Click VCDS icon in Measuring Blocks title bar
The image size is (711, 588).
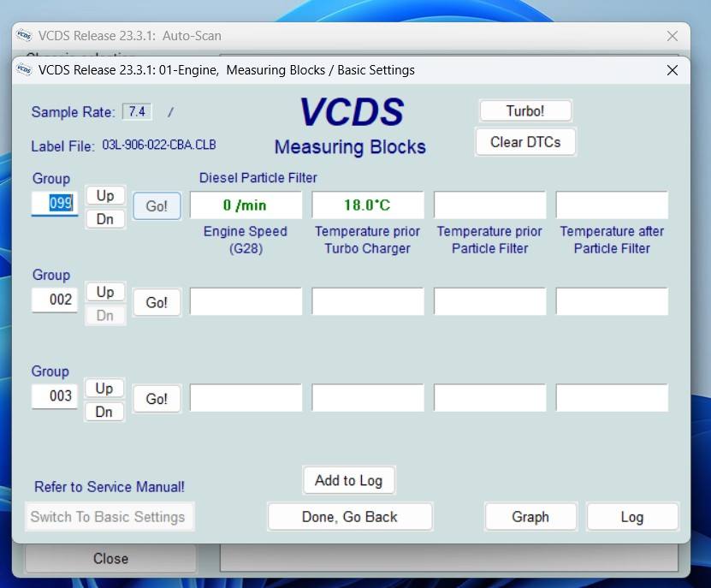[24, 70]
